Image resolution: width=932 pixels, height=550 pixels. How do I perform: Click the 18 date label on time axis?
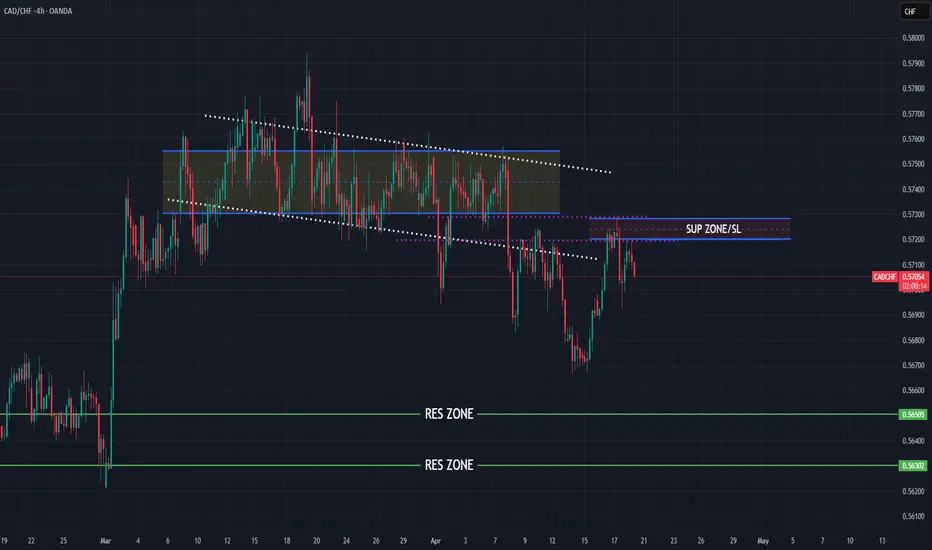286,540
